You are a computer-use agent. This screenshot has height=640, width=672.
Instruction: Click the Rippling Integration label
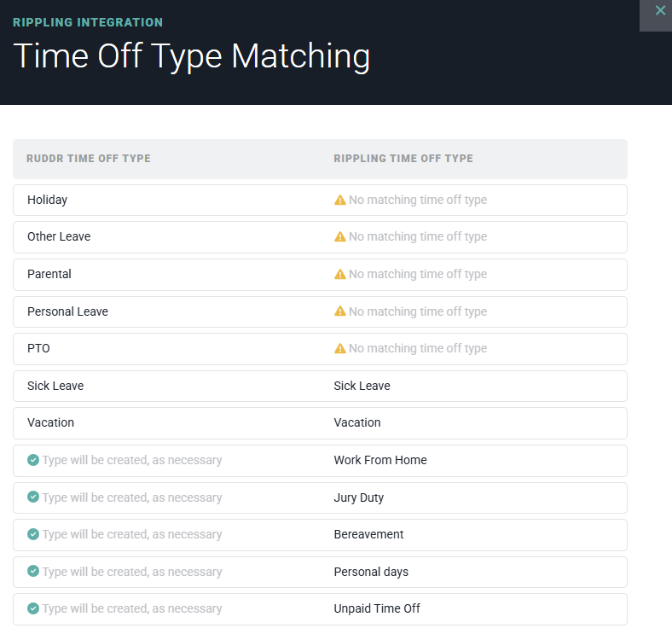tap(88, 22)
